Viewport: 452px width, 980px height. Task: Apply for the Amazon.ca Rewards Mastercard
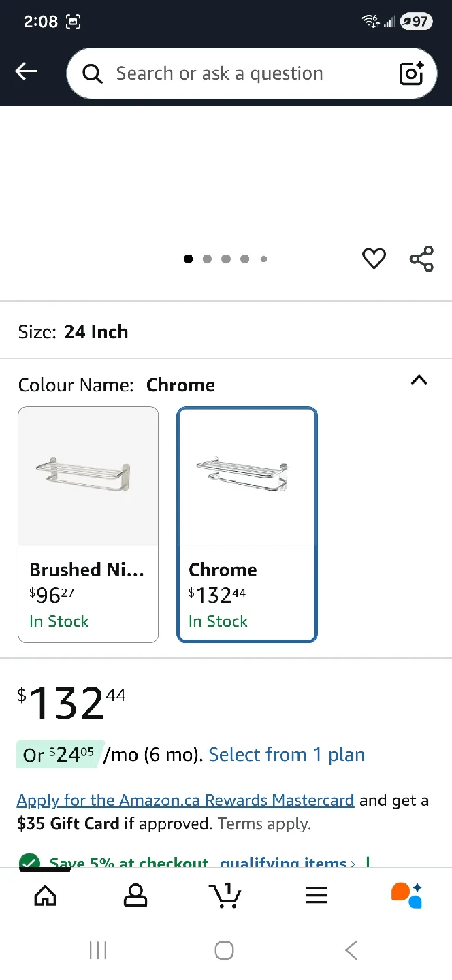coord(185,800)
